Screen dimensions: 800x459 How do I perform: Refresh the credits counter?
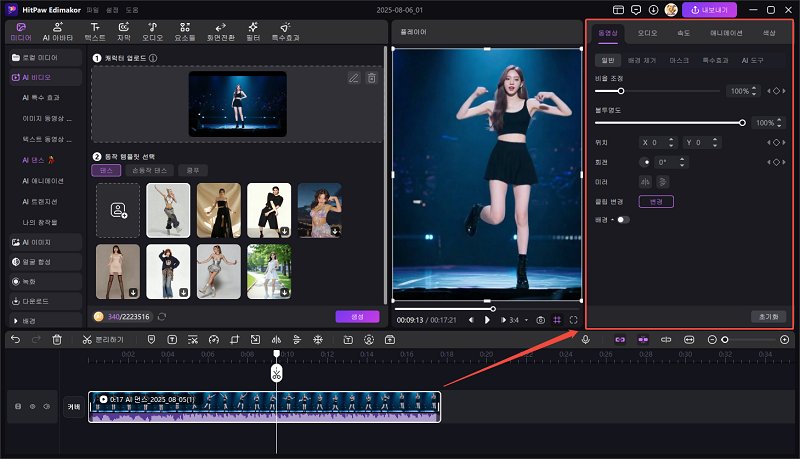pyautogui.click(x=162, y=317)
